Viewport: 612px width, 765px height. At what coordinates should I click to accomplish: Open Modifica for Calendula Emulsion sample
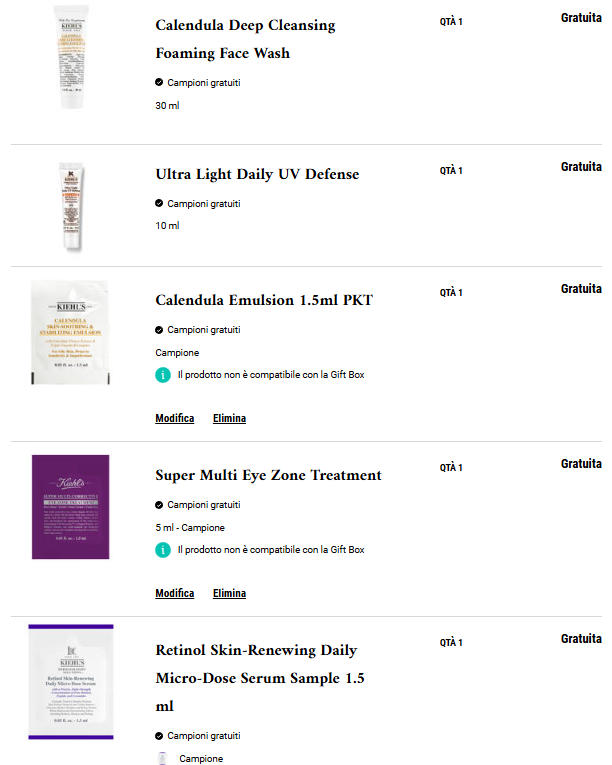[175, 418]
